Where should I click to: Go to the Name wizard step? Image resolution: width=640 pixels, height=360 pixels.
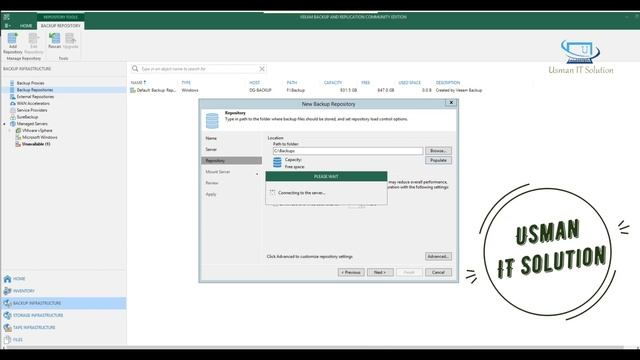click(211, 138)
